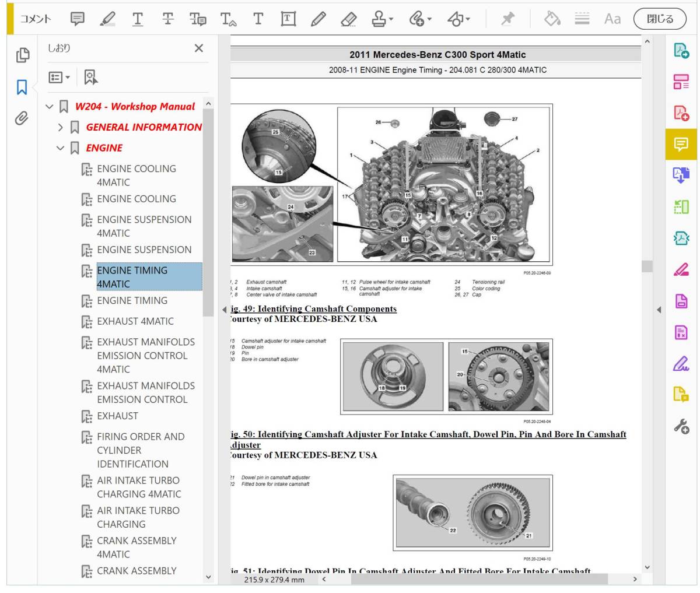Image resolution: width=700 pixels, height=593 pixels.
Task: Open the Edit PDF pen tool
Action: 681,269
